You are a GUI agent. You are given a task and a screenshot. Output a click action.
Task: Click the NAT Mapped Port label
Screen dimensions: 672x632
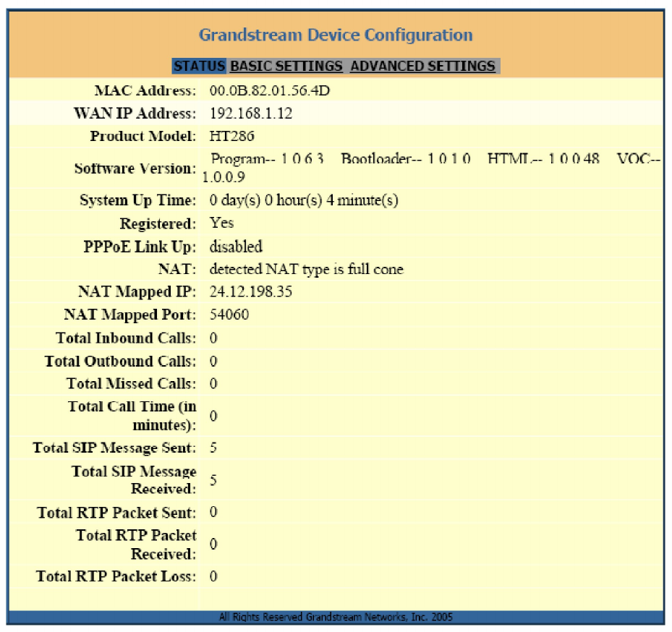pos(130,315)
